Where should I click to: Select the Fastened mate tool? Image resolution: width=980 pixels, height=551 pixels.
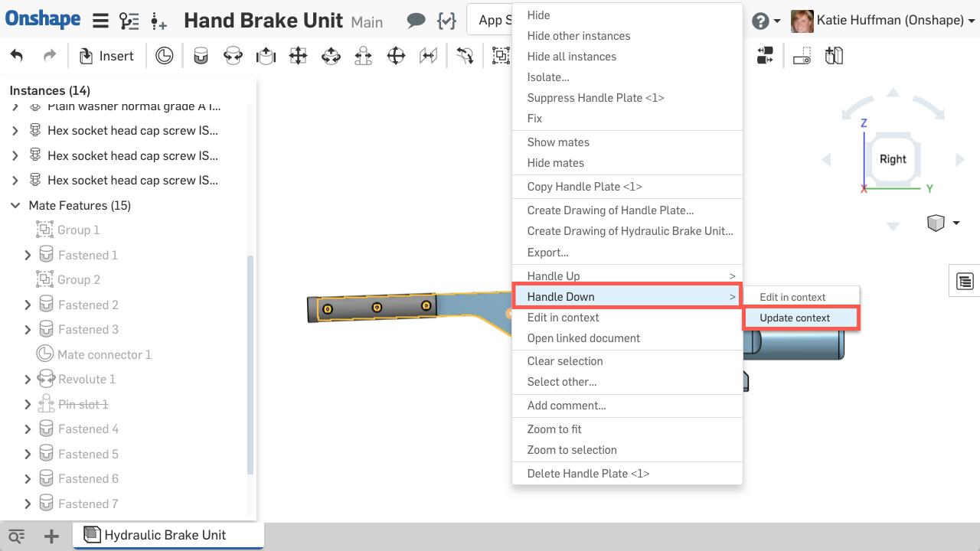tap(201, 56)
